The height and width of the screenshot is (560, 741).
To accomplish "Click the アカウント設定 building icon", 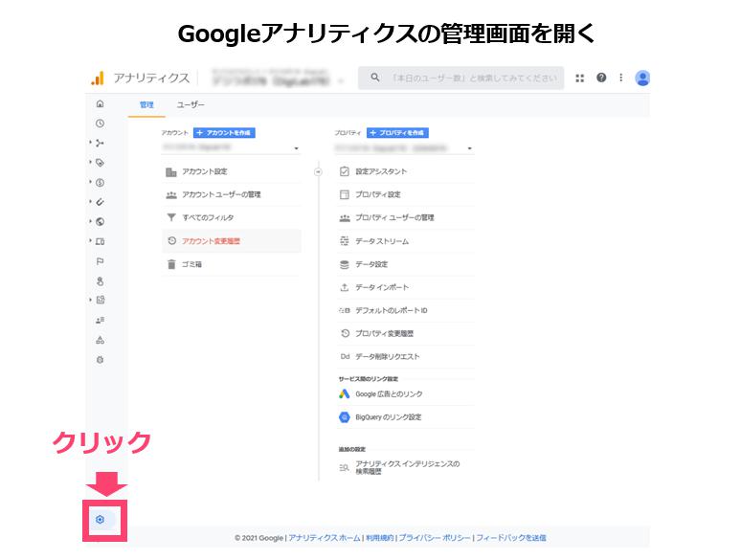I will [x=171, y=171].
